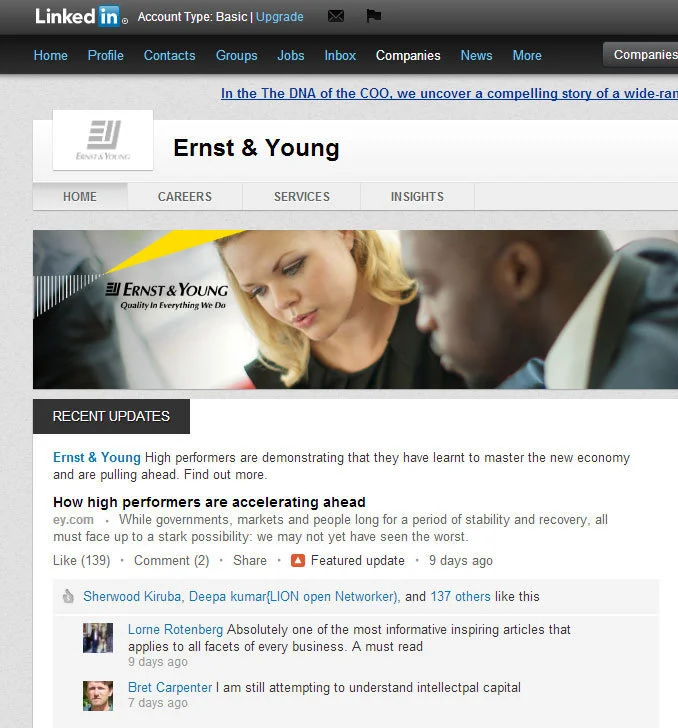Viewport: 678px width, 728px height.
Task: Open the Profile menu
Action: pyautogui.click(x=105, y=55)
